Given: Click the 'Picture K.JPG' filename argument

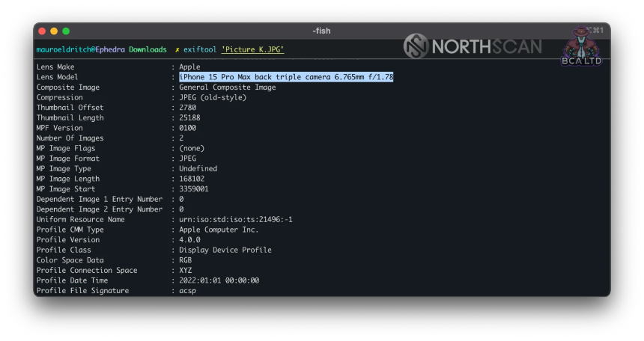Looking at the screenshot, I should click(x=252, y=49).
